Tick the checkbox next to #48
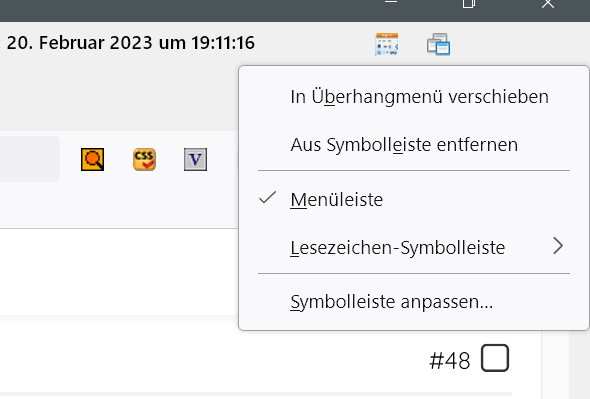 point(495,358)
